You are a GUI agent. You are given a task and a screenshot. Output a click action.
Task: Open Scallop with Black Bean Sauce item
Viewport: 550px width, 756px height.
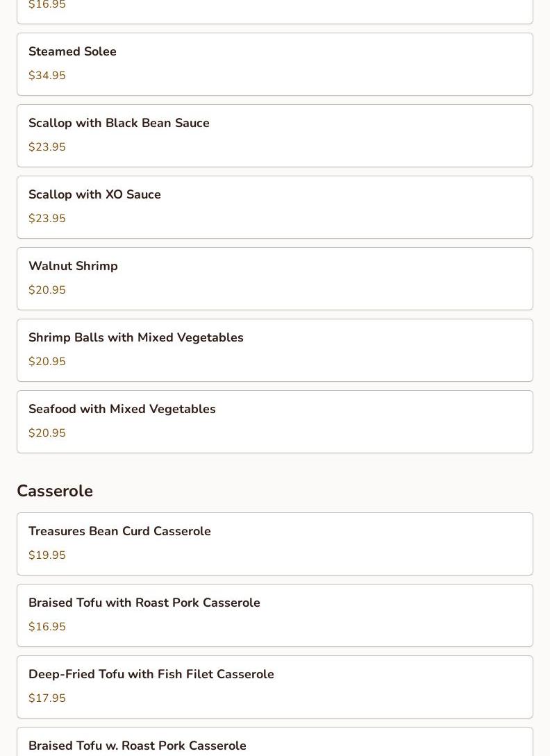[x=119, y=123]
